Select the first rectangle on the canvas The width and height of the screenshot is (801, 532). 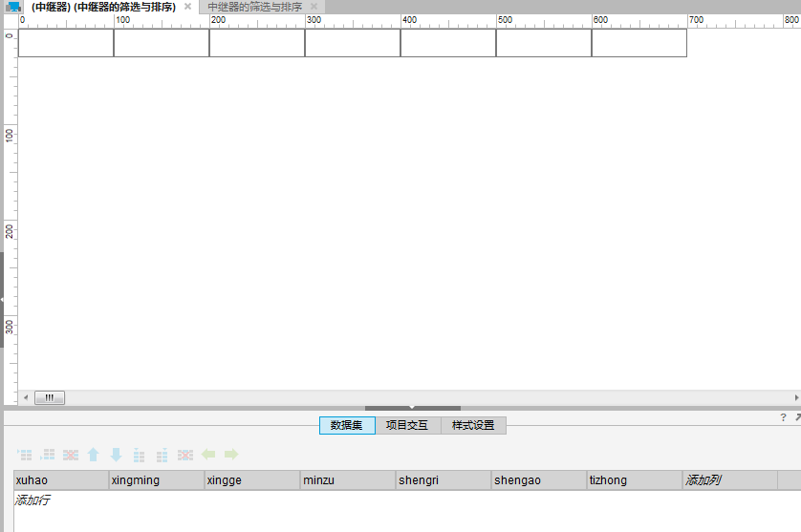tap(66, 43)
